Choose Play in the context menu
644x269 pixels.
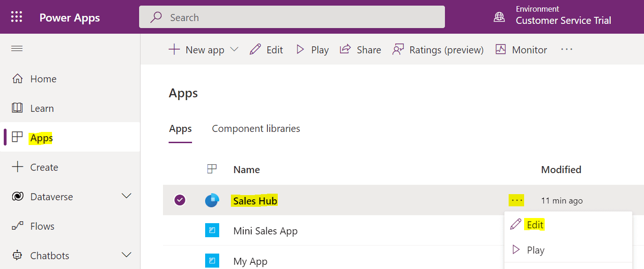[568, 250]
